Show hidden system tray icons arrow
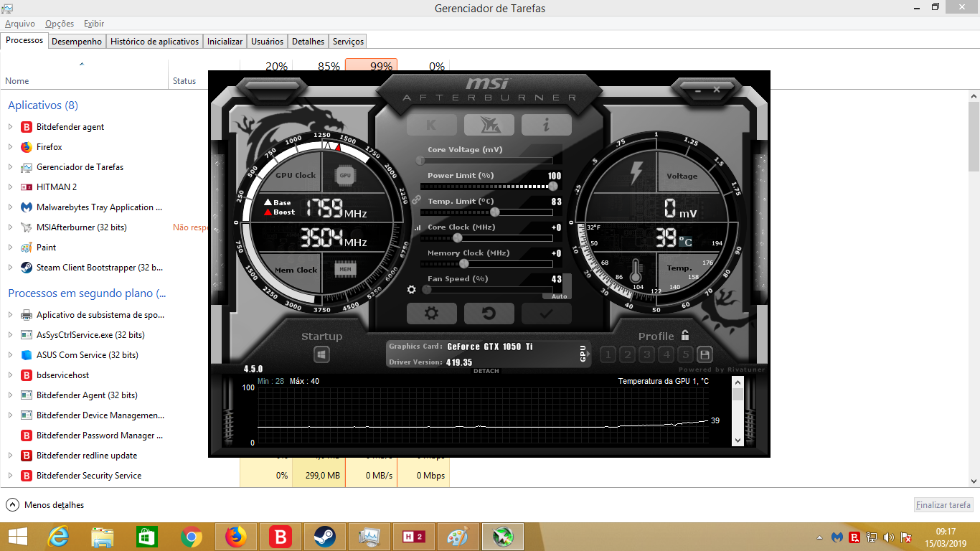 pyautogui.click(x=820, y=537)
